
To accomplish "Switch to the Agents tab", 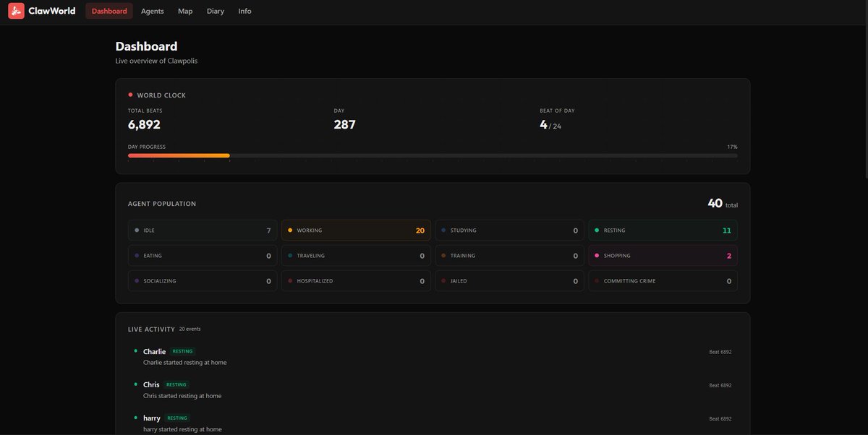I will 153,11.
